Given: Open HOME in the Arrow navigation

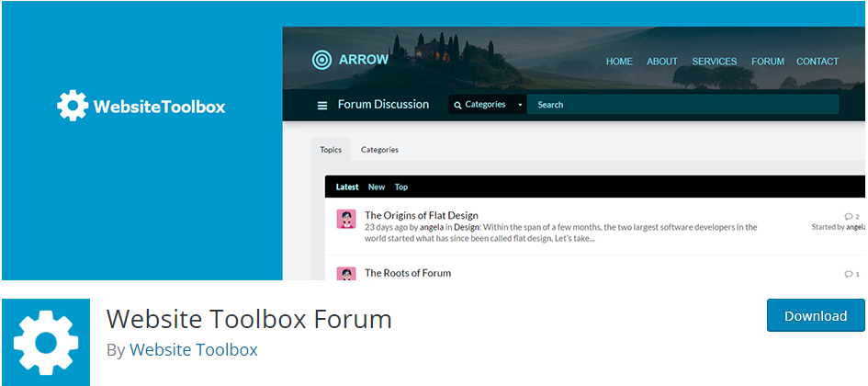Looking at the screenshot, I should (619, 62).
